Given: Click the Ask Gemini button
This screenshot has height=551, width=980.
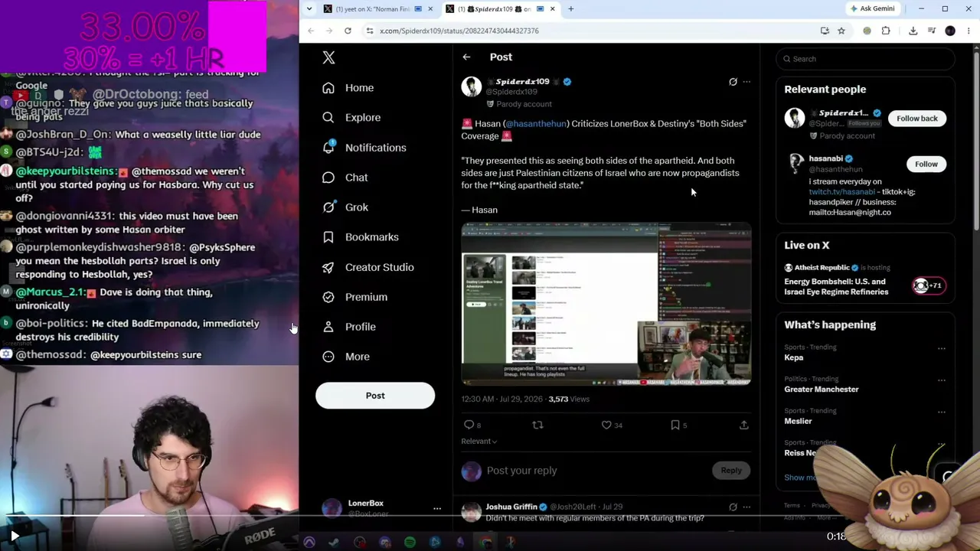Looking at the screenshot, I should (x=872, y=9).
